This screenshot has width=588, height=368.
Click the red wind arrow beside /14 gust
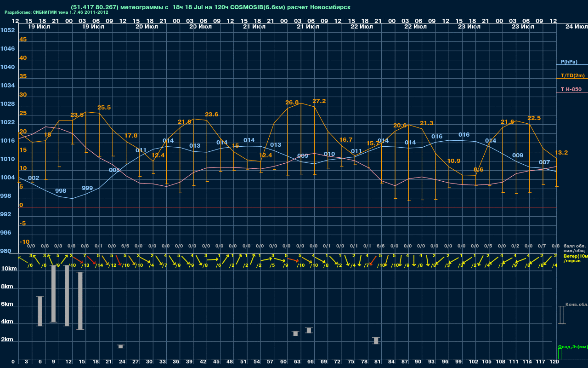90,260
